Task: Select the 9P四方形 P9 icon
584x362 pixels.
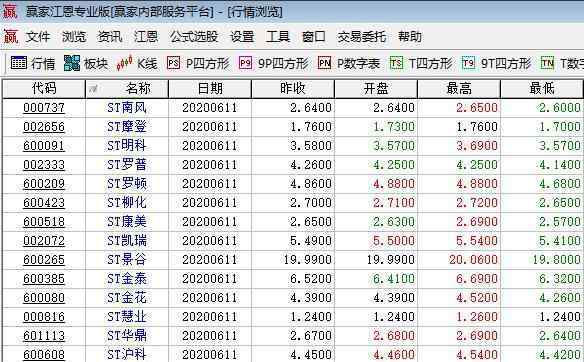Action: pos(245,63)
